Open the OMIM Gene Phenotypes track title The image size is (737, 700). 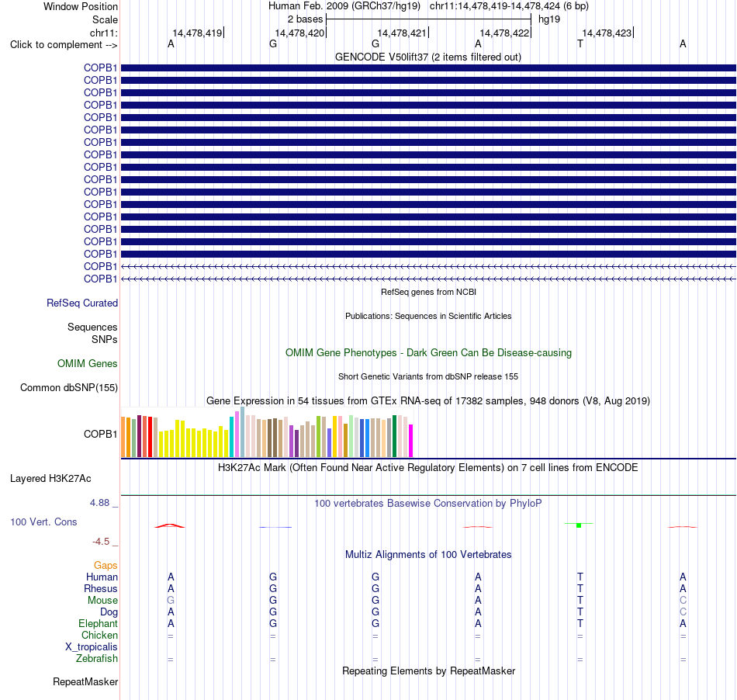428,352
